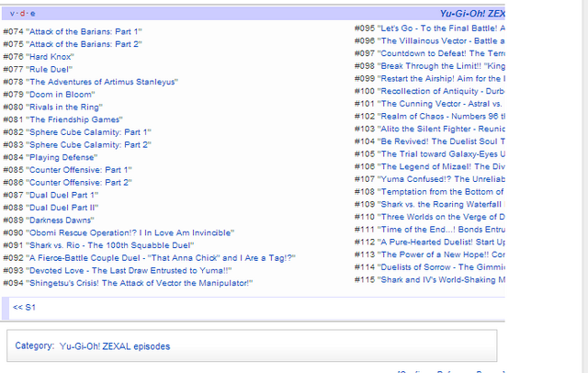Open Devoted Love episode 093 link
The width and height of the screenshot is (588, 373).
click(x=129, y=270)
